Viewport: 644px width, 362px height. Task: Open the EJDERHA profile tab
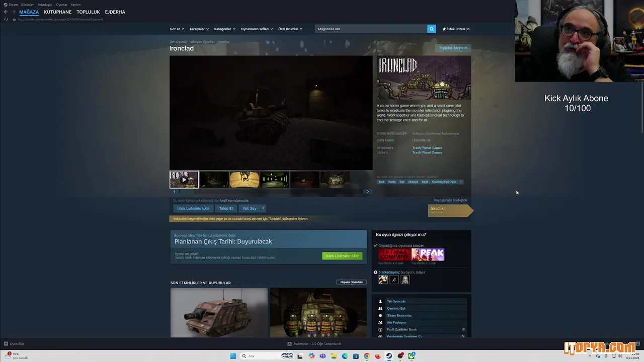[115, 12]
